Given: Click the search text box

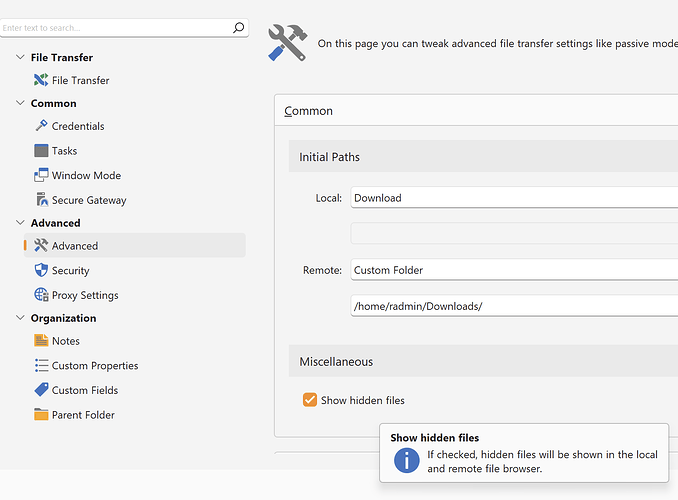Looking at the screenshot, I should (x=115, y=28).
